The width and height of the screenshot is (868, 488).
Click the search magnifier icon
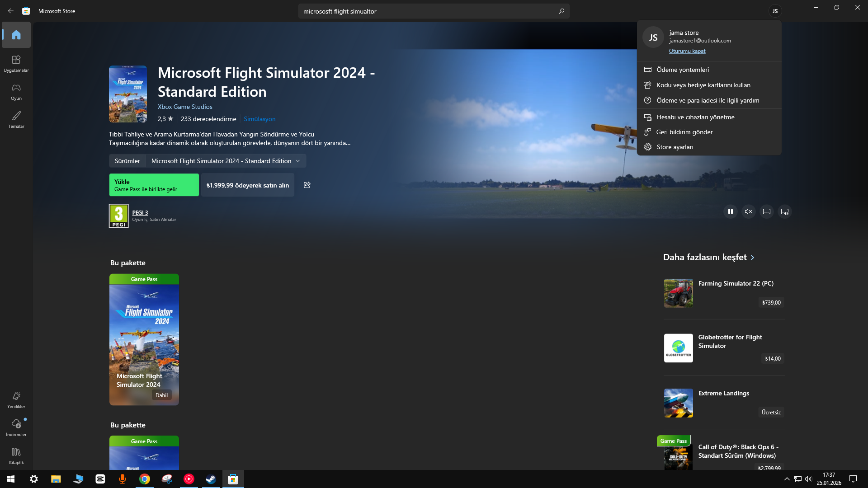(561, 11)
